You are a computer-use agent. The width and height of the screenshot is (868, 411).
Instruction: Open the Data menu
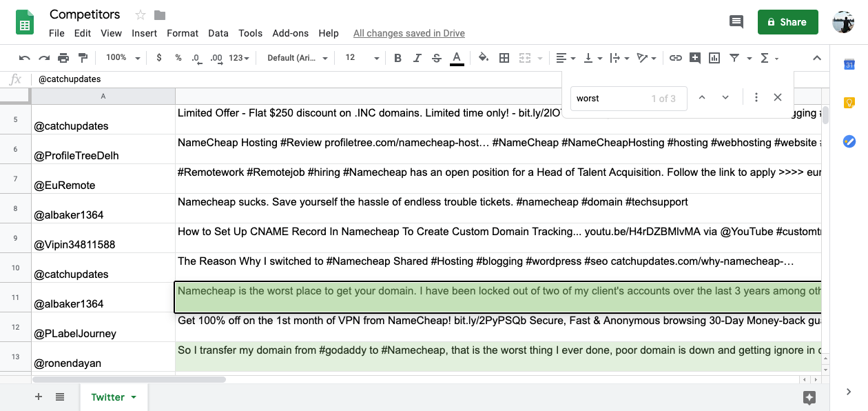pos(218,33)
